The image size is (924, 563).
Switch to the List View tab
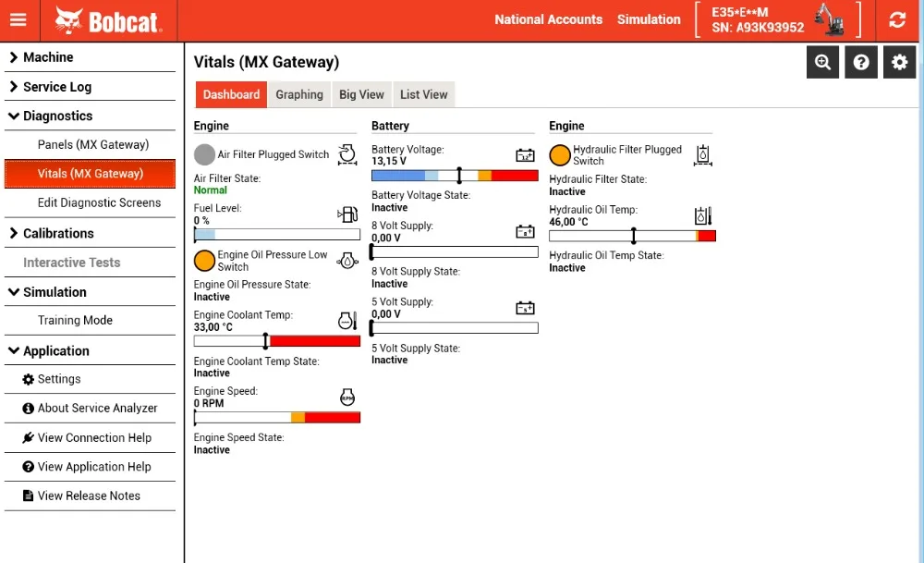point(424,94)
